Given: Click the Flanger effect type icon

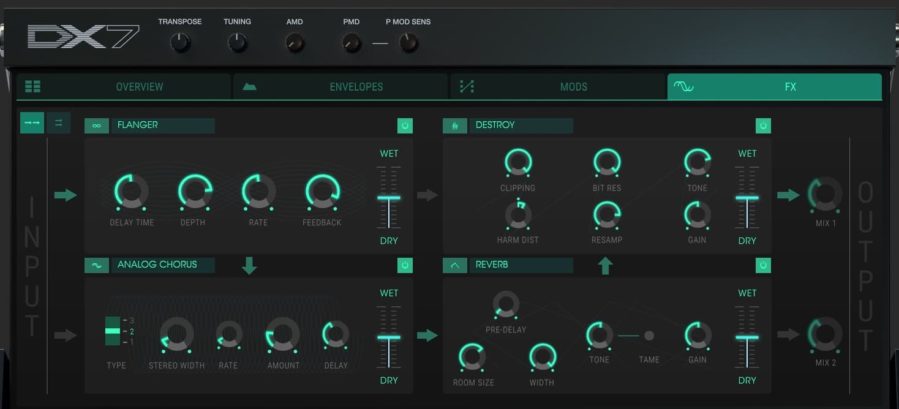Looking at the screenshot, I should click(x=97, y=126).
